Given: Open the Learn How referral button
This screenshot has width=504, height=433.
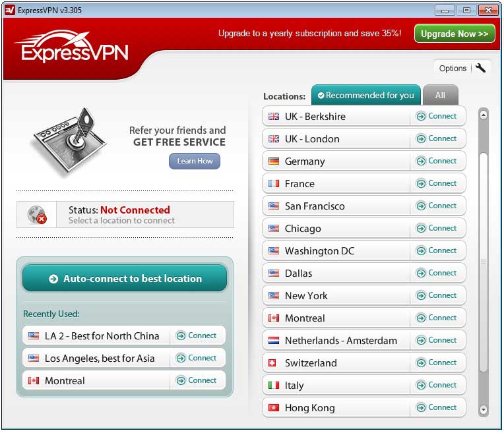Looking at the screenshot, I should point(195,161).
